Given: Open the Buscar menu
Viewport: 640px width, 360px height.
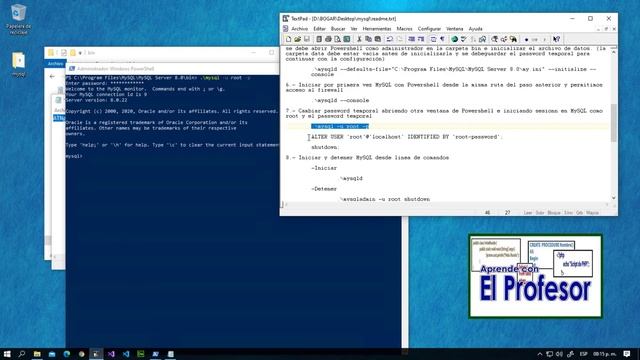Looking at the screenshot, I should click(x=338, y=29).
